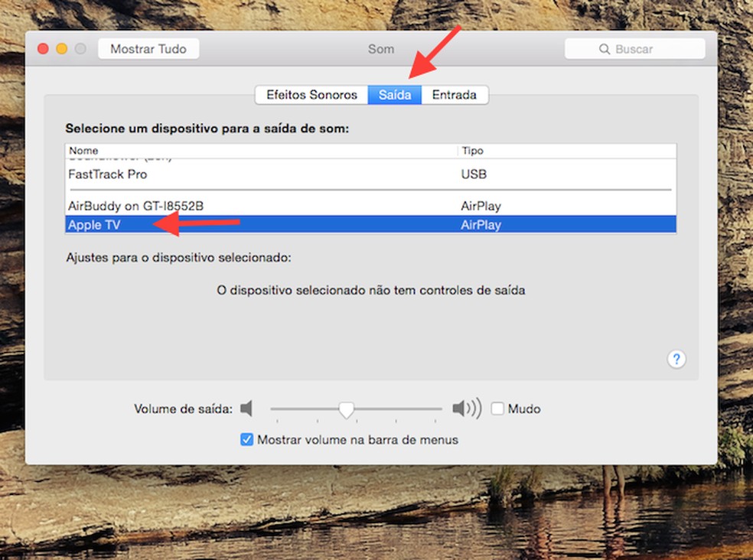753x560 pixels.
Task: Select the Saída tab
Action: click(394, 94)
